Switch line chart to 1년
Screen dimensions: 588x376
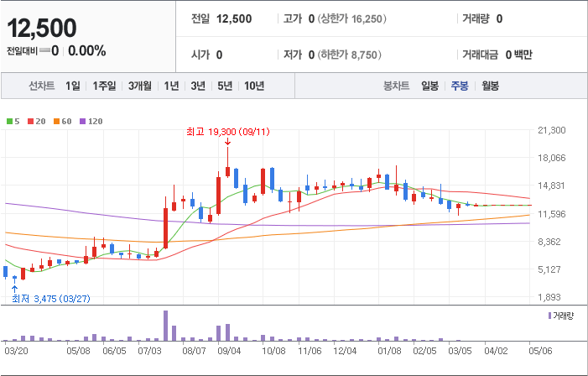[171, 86]
